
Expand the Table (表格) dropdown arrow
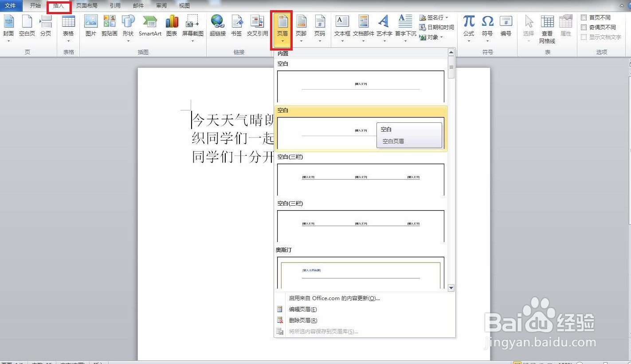click(x=68, y=41)
